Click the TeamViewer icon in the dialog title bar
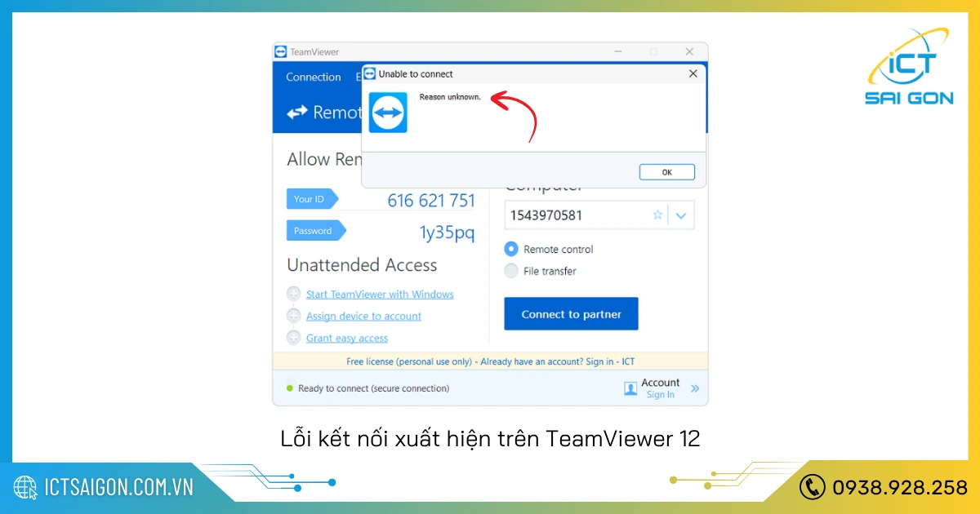 [369, 73]
